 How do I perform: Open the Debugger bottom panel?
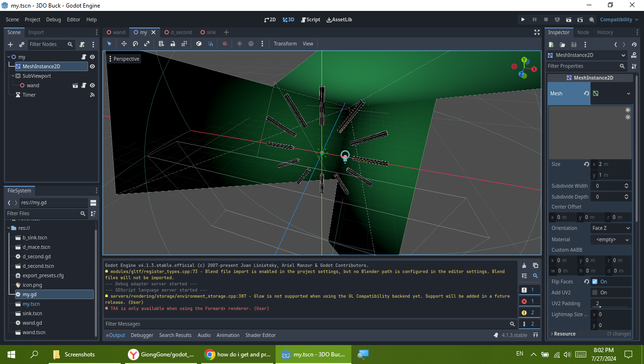(142, 335)
